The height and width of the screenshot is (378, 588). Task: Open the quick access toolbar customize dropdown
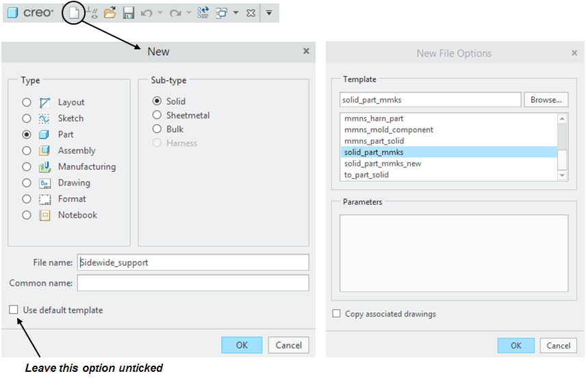click(269, 13)
